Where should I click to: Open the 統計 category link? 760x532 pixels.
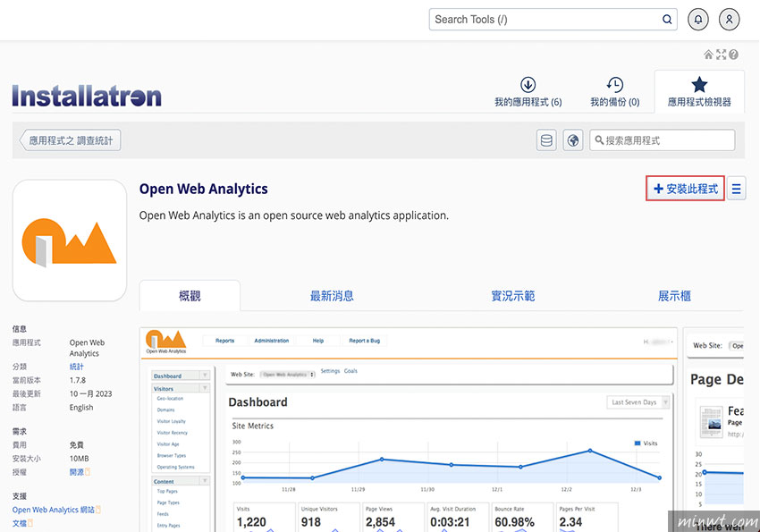[x=77, y=367]
